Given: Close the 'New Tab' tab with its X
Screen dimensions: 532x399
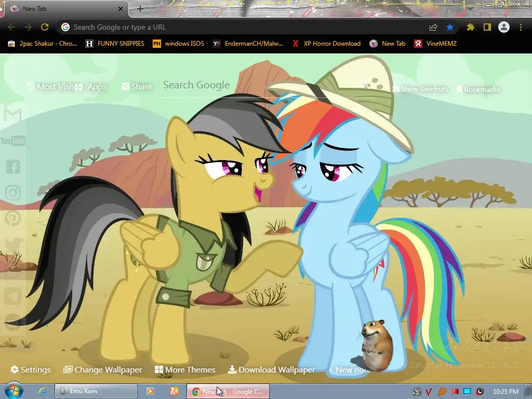Looking at the screenshot, I should tap(121, 9).
